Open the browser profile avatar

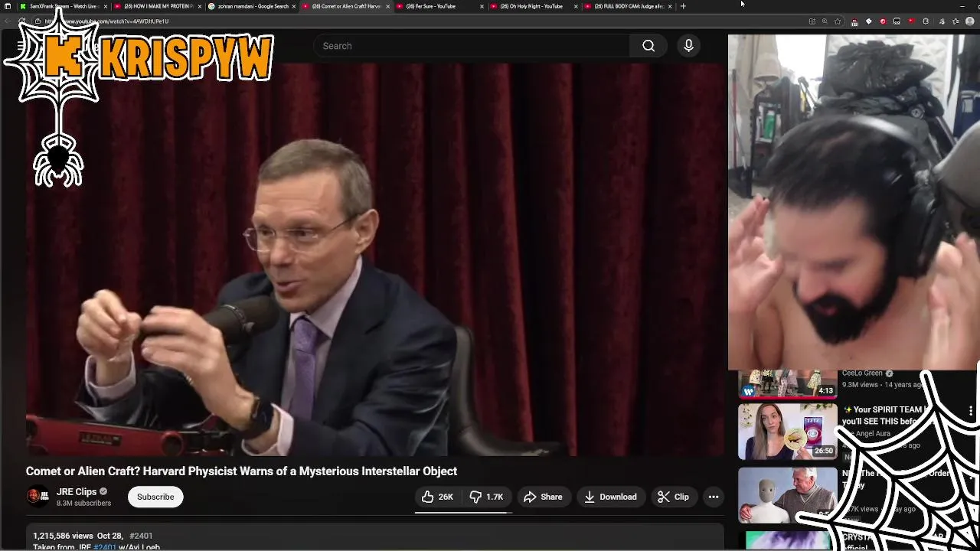(970, 21)
